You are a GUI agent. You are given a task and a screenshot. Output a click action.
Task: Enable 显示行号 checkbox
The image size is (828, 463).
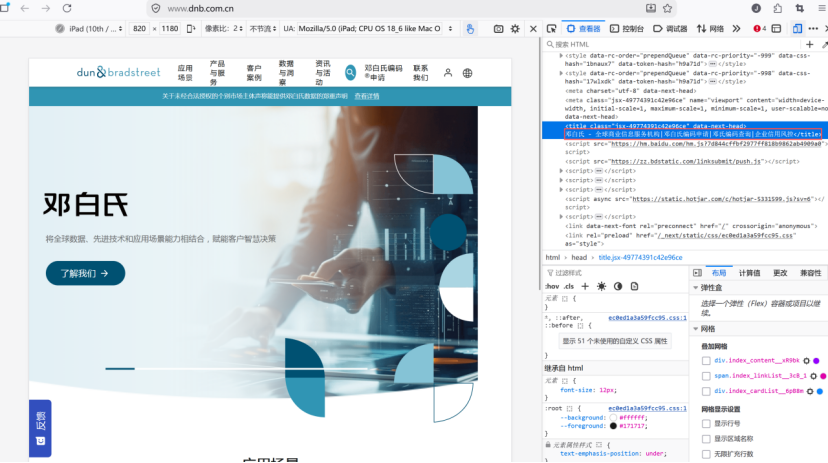(x=706, y=423)
